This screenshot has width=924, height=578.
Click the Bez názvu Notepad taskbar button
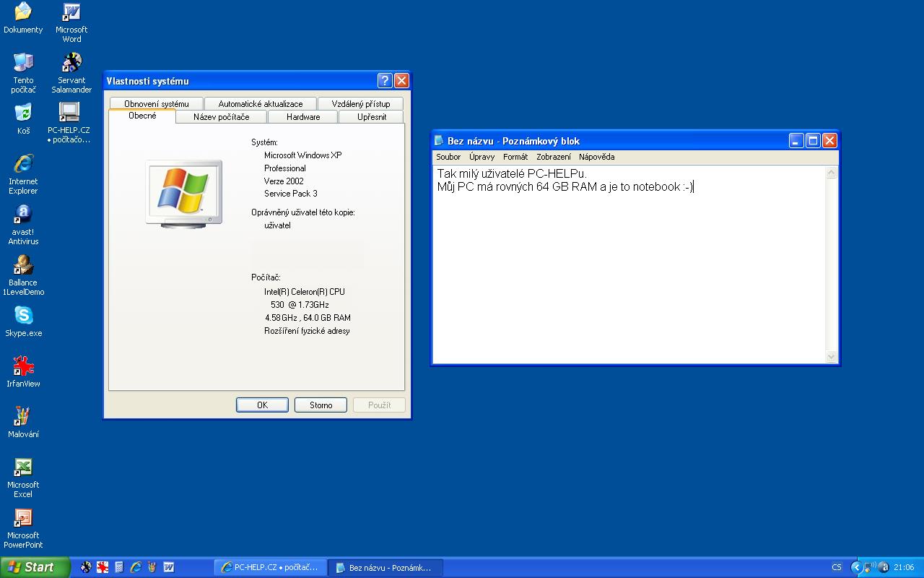[x=385, y=567]
